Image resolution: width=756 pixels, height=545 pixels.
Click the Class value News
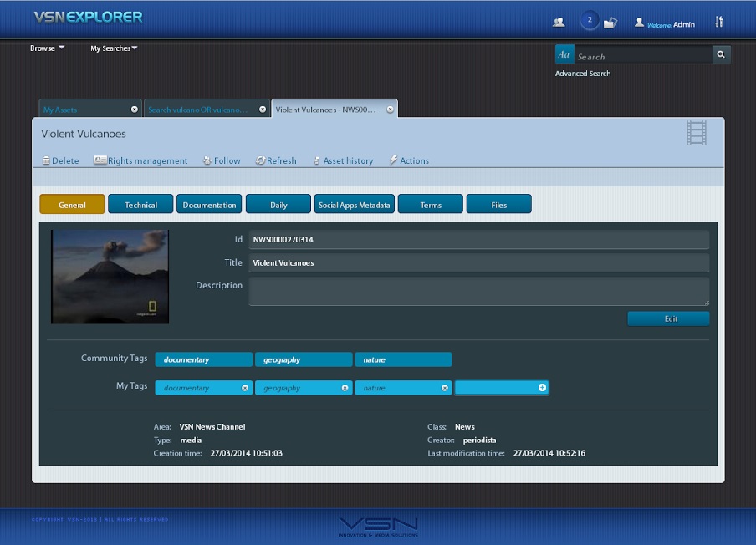(465, 427)
